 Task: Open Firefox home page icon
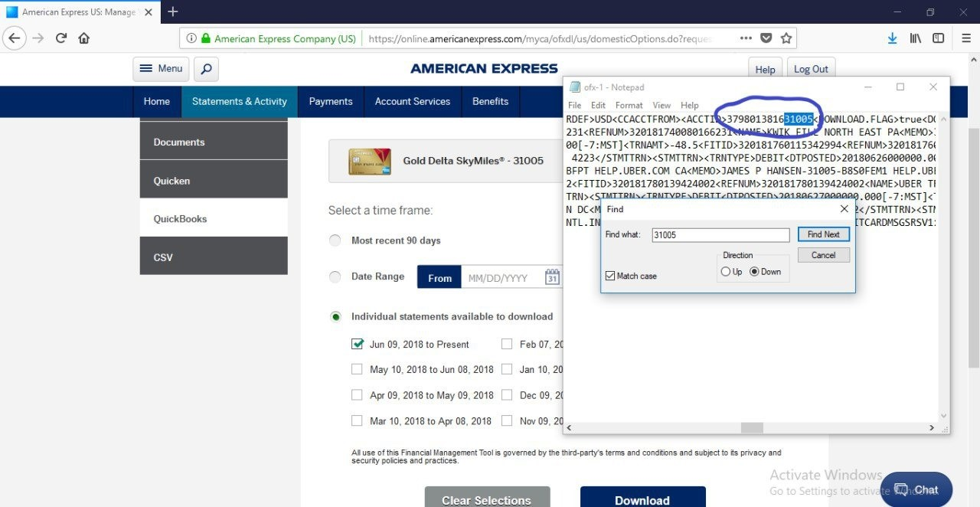(x=84, y=38)
